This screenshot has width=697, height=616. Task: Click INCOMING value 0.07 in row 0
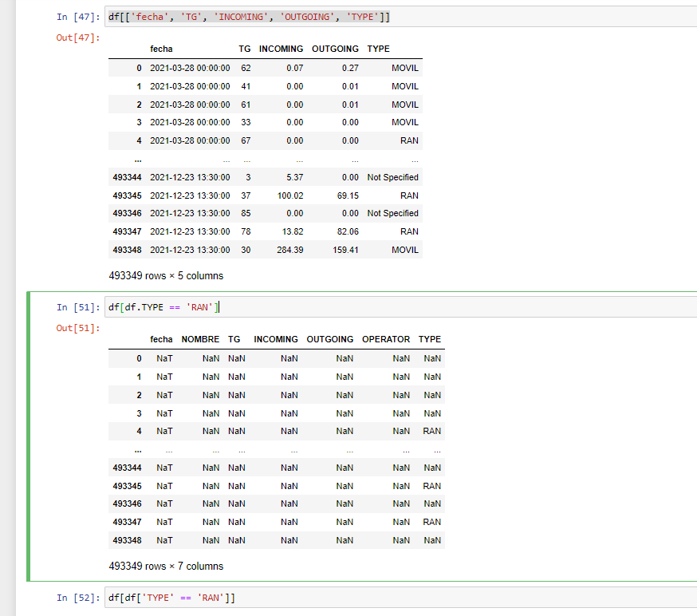point(295,68)
